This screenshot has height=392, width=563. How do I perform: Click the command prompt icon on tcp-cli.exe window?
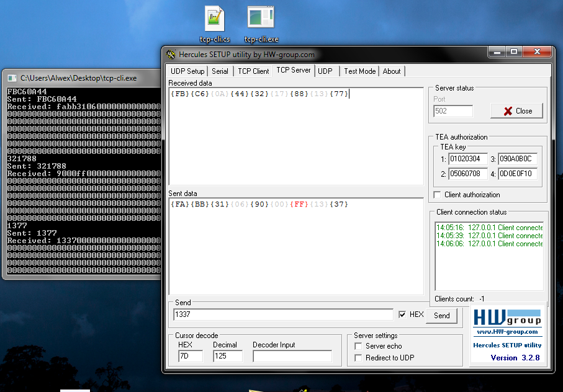tap(11, 78)
